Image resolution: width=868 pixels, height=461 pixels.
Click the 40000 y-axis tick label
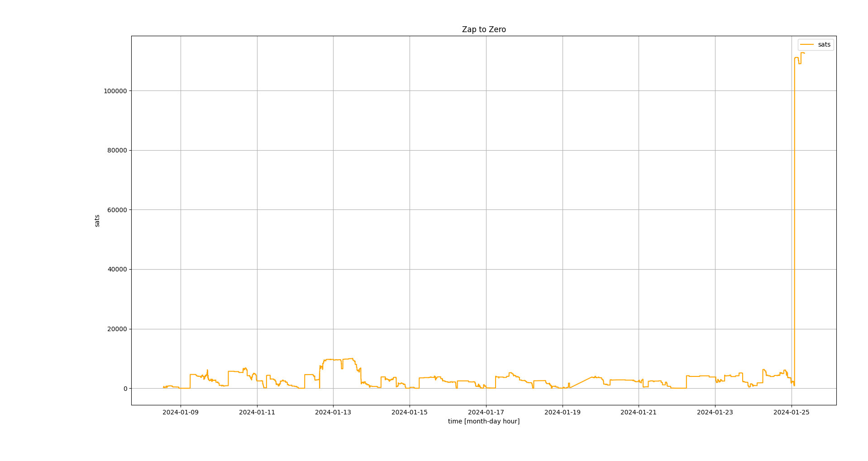tap(117, 269)
